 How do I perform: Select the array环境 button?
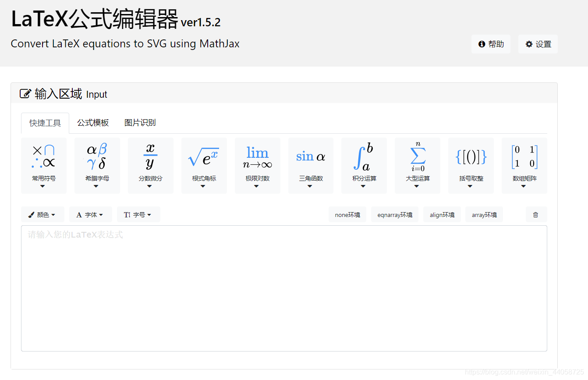point(484,215)
